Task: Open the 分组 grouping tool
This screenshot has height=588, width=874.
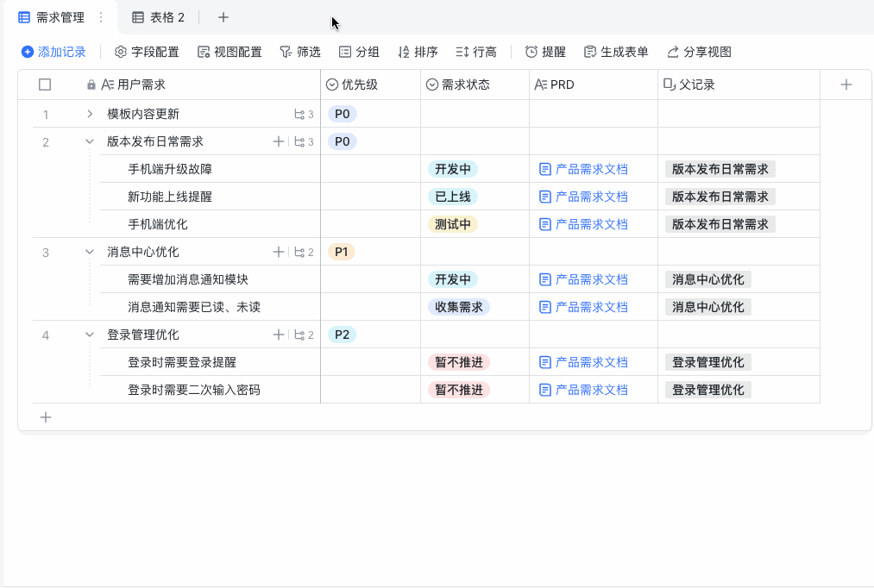Action: click(360, 52)
